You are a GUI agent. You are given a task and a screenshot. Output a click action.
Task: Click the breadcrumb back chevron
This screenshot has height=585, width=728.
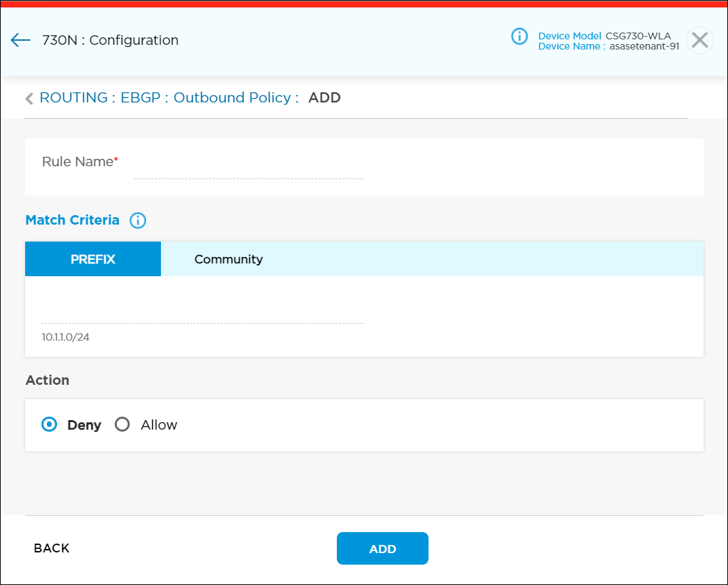pos(29,98)
